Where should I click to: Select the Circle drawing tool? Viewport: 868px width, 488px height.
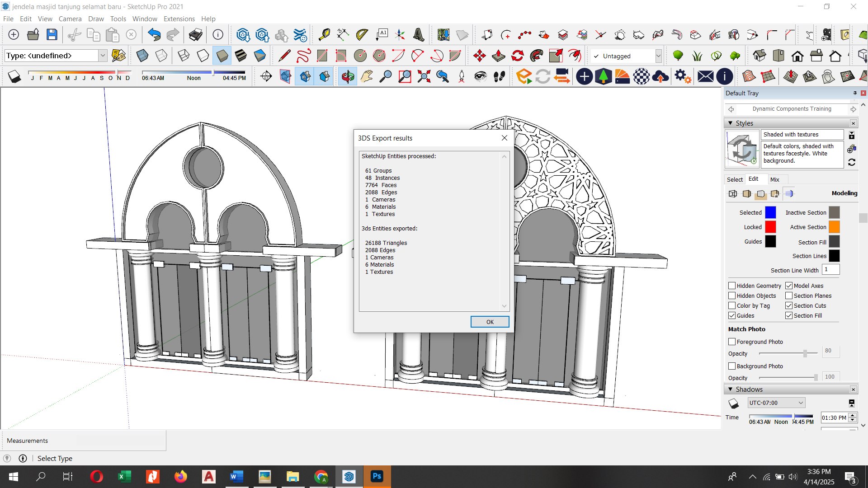tap(360, 56)
